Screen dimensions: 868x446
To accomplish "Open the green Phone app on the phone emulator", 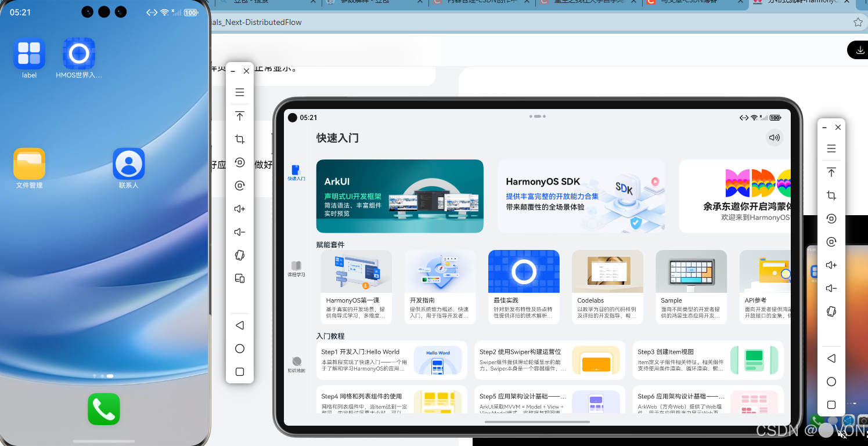I will [x=103, y=409].
